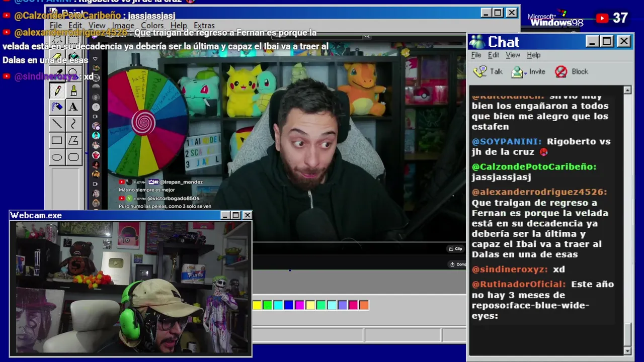Click username @RutinadorOficial in Chat window
Viewport: 644px width, 362px height.
click(x=519, y=285)
